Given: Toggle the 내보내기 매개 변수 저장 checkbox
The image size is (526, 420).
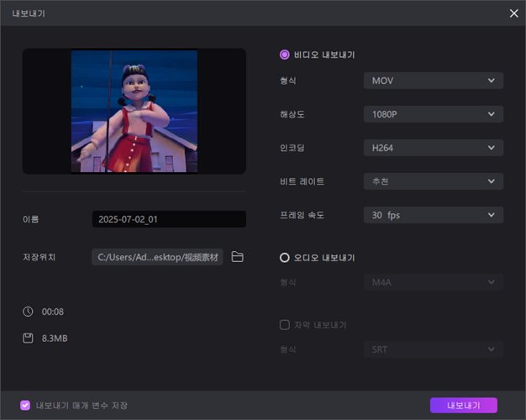Looking at the screenshot, I should click(25, 405).
